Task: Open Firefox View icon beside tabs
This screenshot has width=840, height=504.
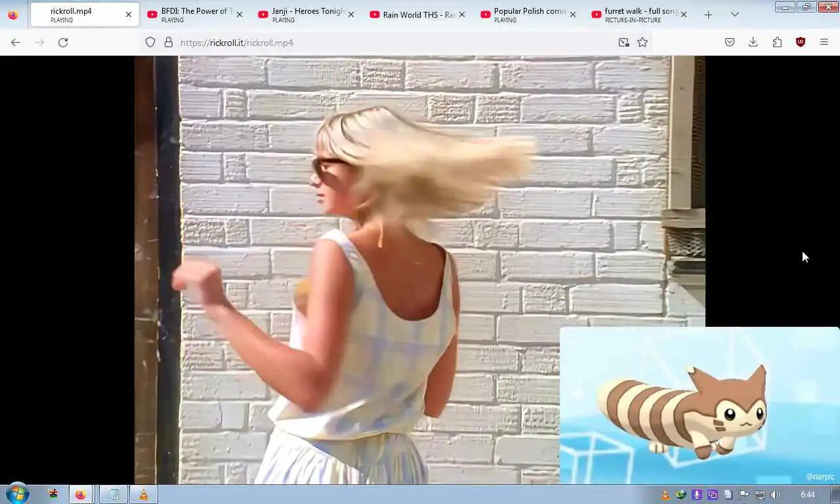Action: pos(13,14)
